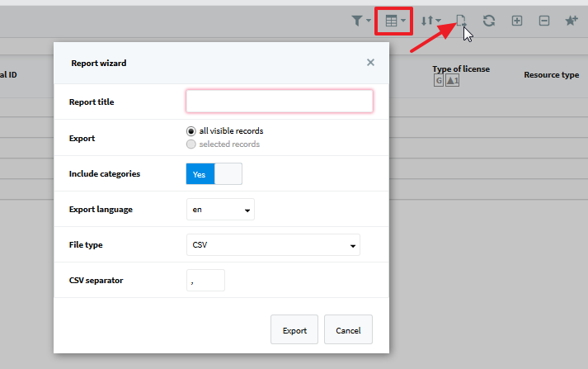Open the Export language dropdown

[220, 210]
